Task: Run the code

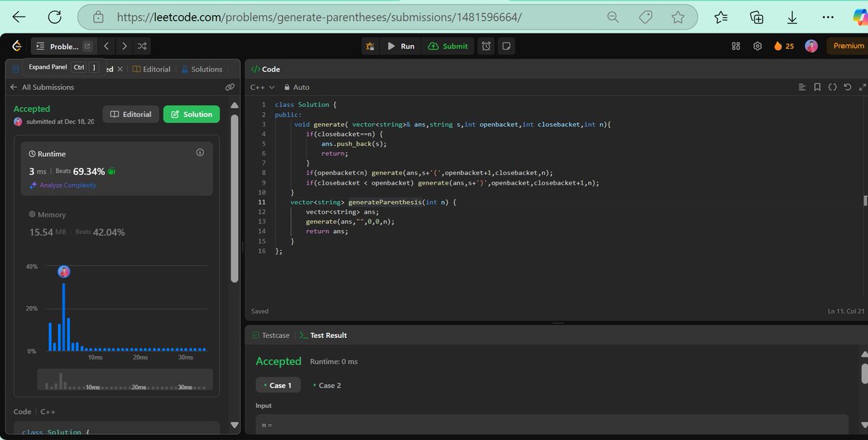Action: click(401, 46)
